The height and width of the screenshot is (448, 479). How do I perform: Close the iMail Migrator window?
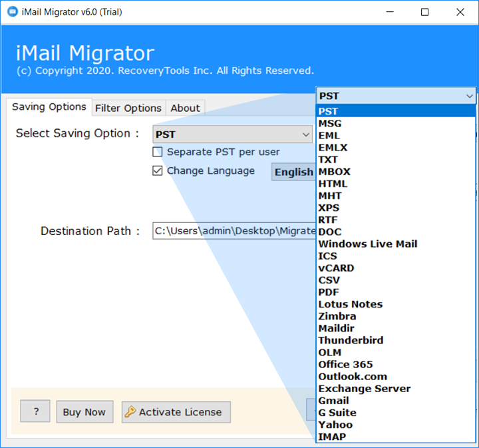(460, 12)
